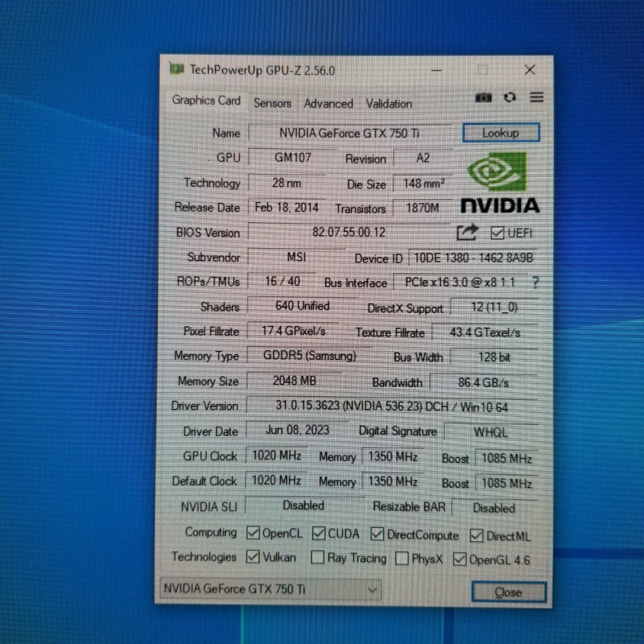This screenshot has height=644, width=644.
Task: Click the screenshot camera icon
Action: pyautogui.click(x=484, y=98)
